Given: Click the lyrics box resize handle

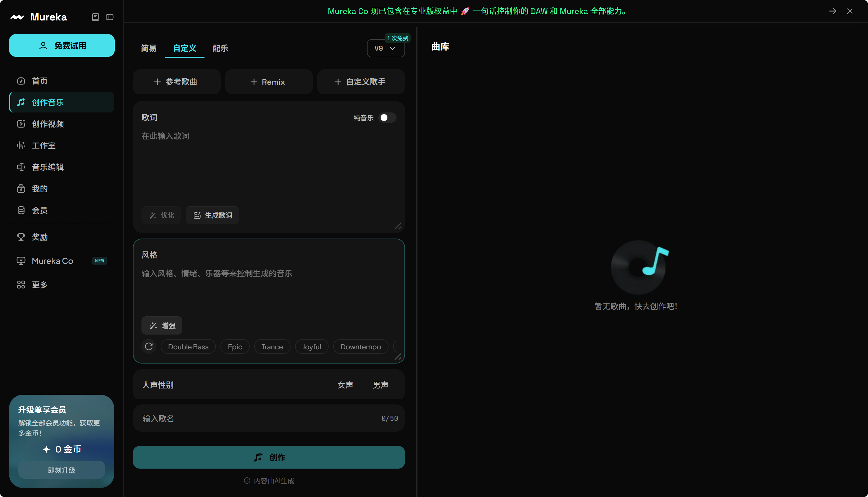Looking at the screenshot, I should click(x=398, y=226).
